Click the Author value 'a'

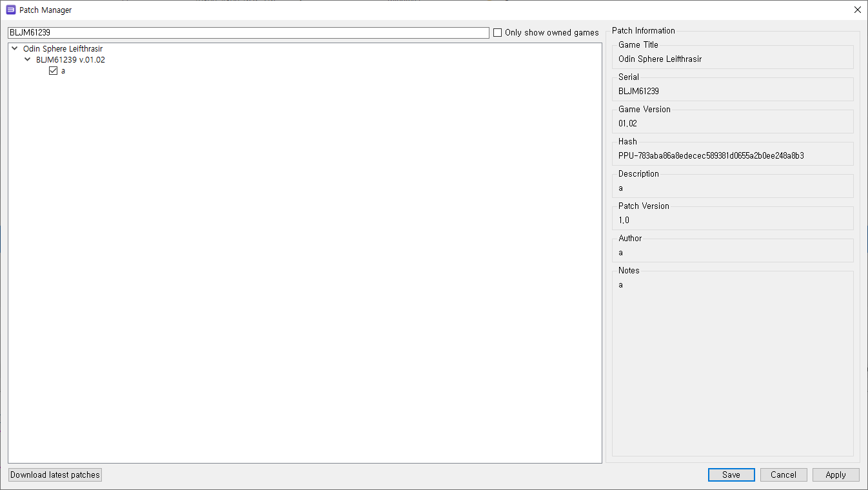pyautogui.click(x=620, y=252)
